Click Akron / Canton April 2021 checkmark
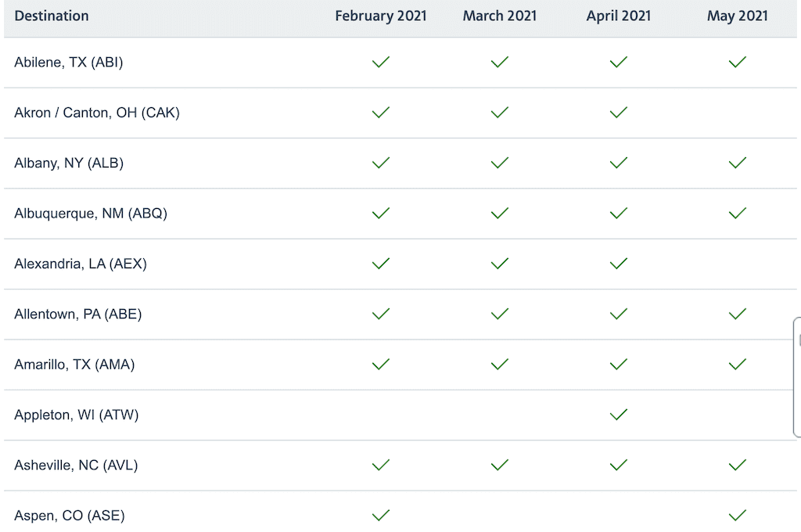 [x=618, y=113]
